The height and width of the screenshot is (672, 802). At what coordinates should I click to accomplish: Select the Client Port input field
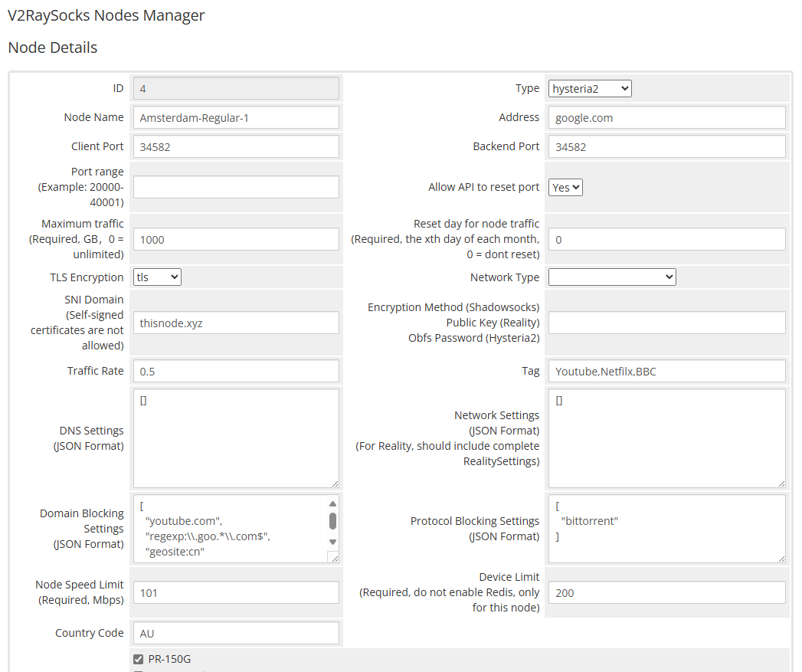236,146
